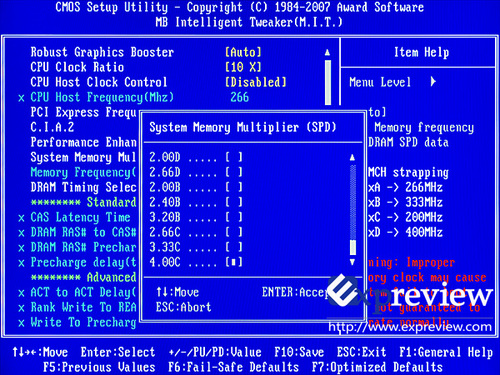The image size is (500, 375).
Task: Select CPU Host Clock Control setting
Action: click(99, 82)
